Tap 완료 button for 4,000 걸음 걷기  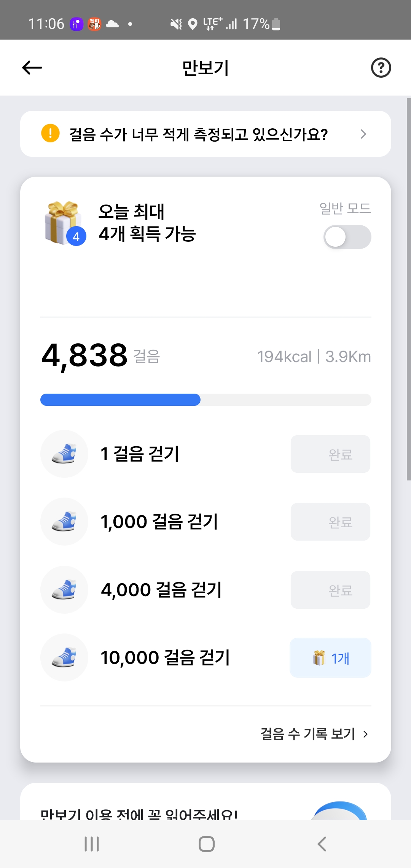click(330, 590)
